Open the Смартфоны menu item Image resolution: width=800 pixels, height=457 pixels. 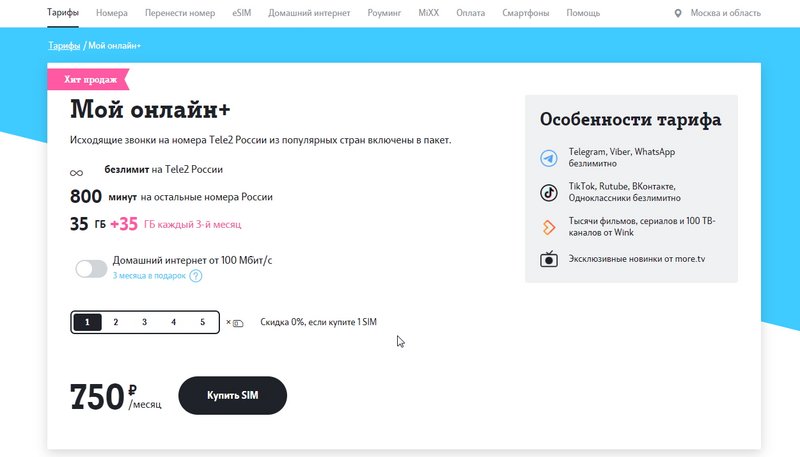[x=526, y=13]
